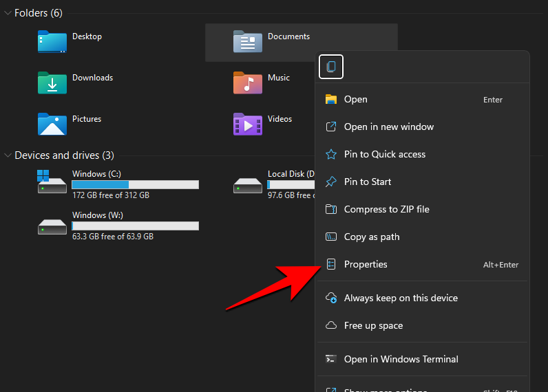Screen dimensions: 548x392
Task: Click '63.3 GB free of 63.9 GB' text
Action: point(113,237)
